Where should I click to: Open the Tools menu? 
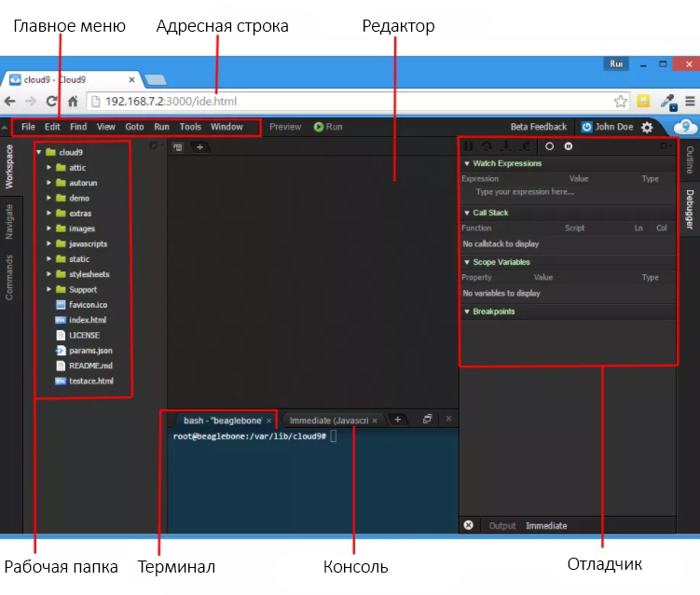click(190, 127)
